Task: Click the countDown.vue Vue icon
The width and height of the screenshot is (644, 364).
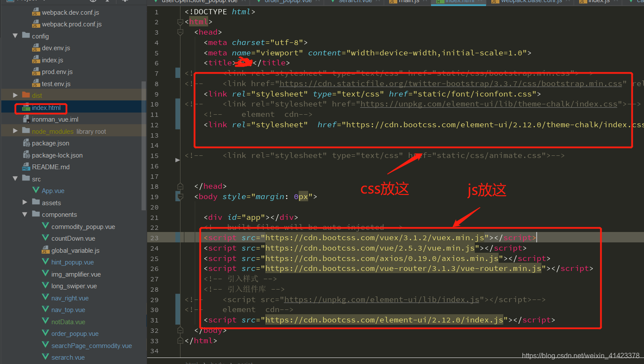Action: tap(45, 238)
